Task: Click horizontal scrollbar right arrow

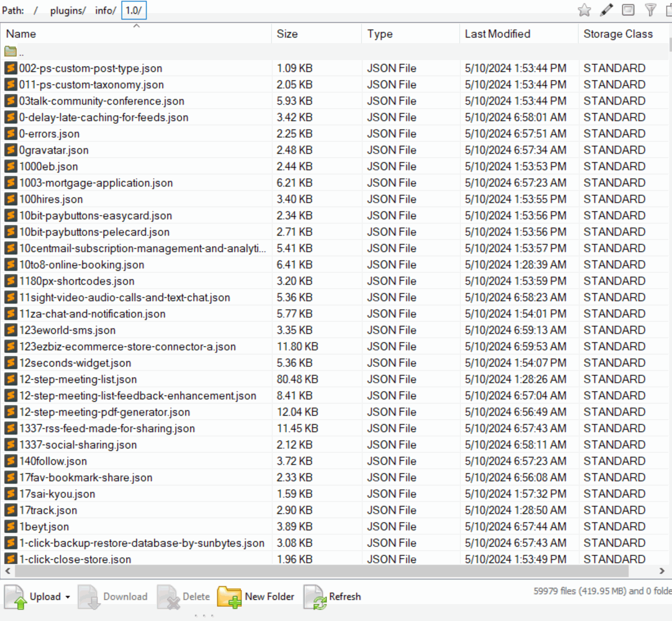Action: pos(662,571)
